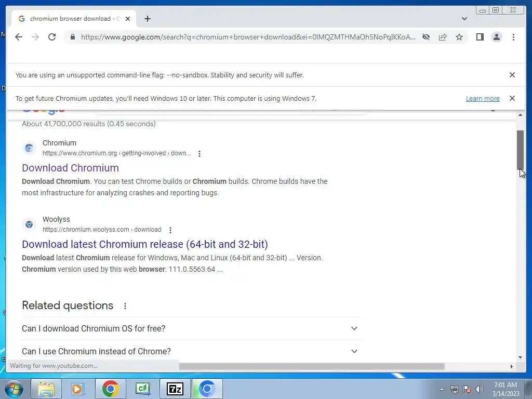Click the address bar URL field
This screenshot has height=399, width=532.
(x=248, y=37)
